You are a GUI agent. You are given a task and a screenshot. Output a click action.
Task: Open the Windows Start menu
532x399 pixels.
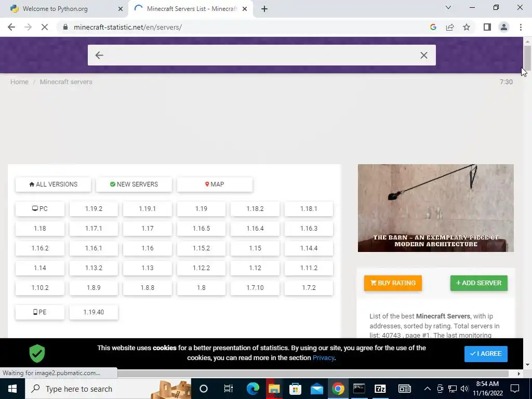(x=12, y=389)
